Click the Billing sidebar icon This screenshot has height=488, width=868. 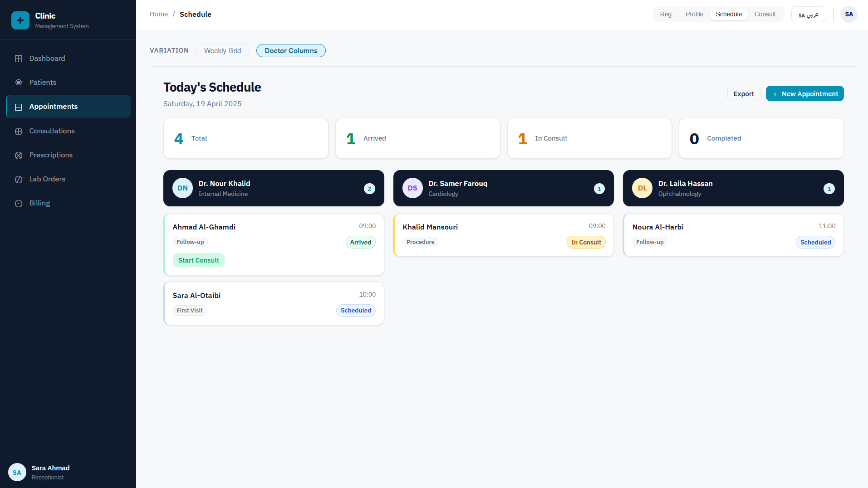pos(19,203)
